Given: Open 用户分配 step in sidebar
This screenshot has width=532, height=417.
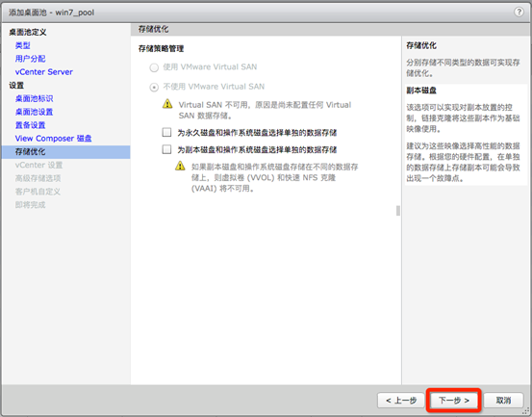Looking at the screenshot, I should point(30,59).
